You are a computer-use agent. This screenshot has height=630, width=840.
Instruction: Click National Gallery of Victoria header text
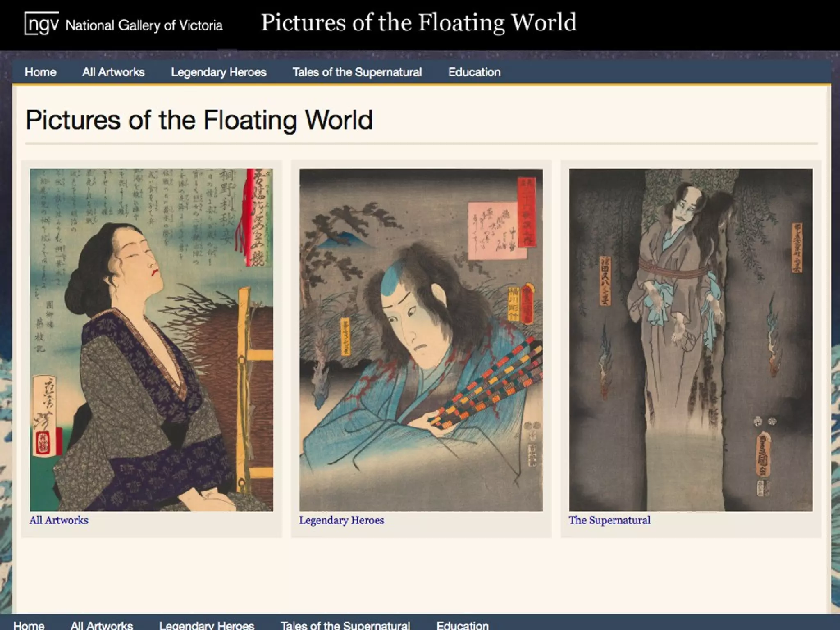point(144,25)
